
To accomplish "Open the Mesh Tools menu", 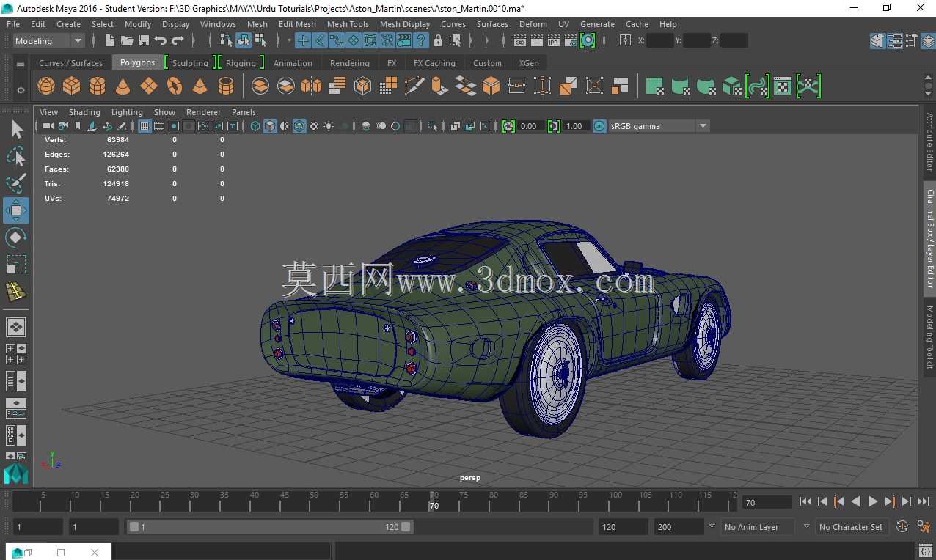I will (348, 24).
